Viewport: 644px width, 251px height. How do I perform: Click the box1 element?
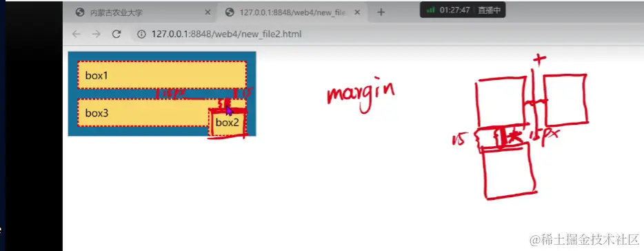tap(162, 74)
